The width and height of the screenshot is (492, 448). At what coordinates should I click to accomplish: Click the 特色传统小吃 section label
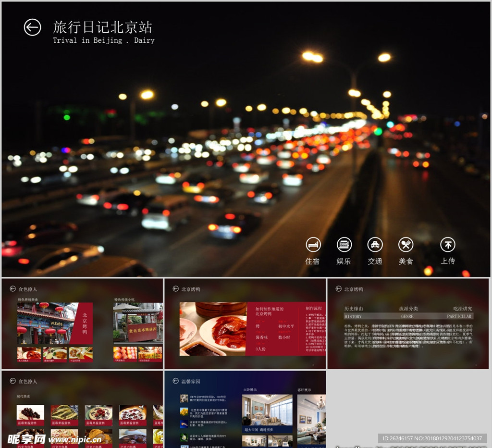[124, 299]
